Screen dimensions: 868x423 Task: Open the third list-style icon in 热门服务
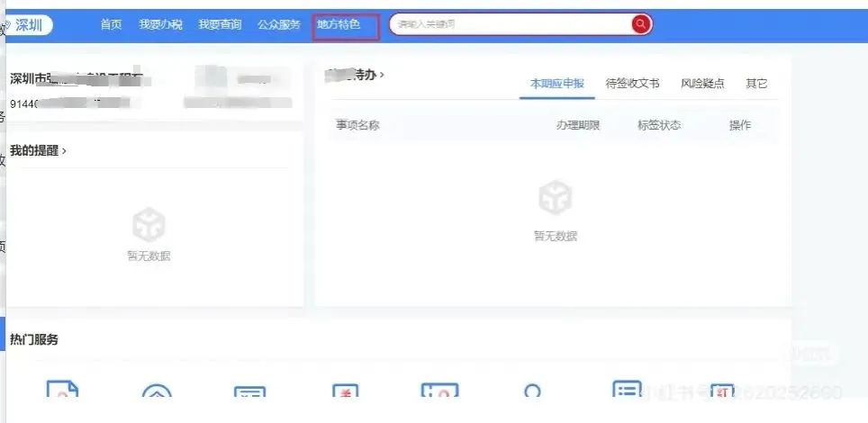(249, 395)
